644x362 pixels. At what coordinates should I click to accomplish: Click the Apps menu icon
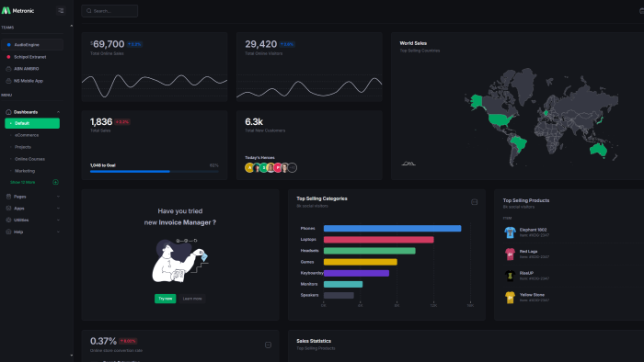(x=8, y=209)
